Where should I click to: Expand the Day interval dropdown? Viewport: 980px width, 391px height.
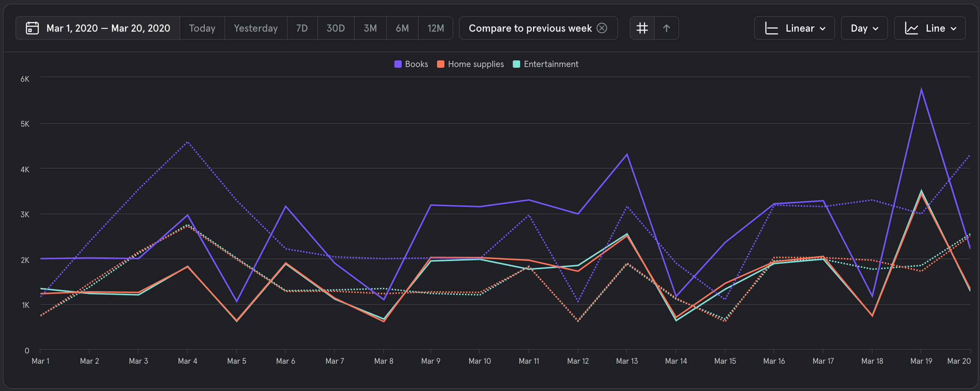pyautogui.click(x=864, y=28)
